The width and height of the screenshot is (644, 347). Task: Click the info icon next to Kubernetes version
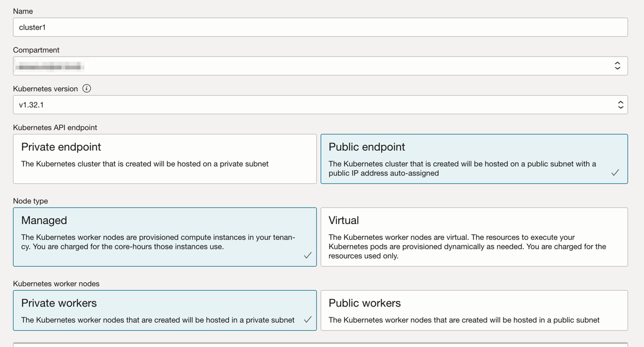click(x=87, y=89)
